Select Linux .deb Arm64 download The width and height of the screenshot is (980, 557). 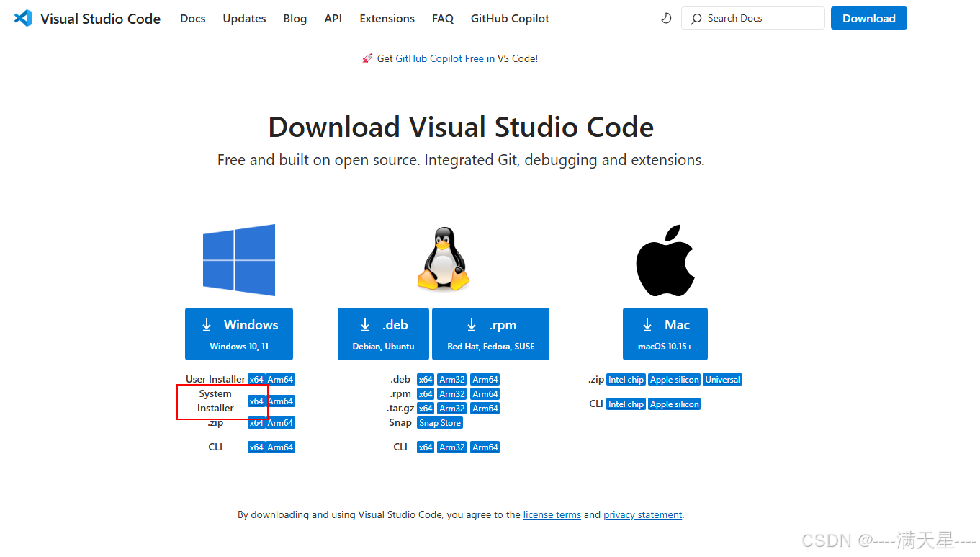(485, 380)
